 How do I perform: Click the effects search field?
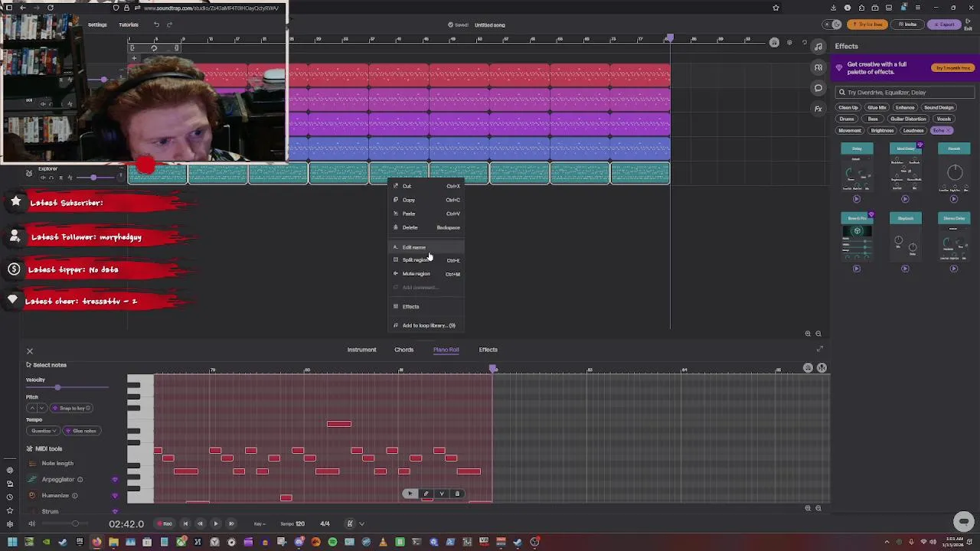(x=904, y=93)
